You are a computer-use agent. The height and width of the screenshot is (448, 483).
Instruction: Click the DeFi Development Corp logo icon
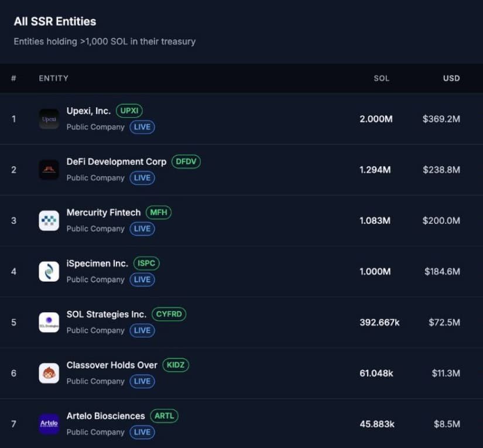49,170
